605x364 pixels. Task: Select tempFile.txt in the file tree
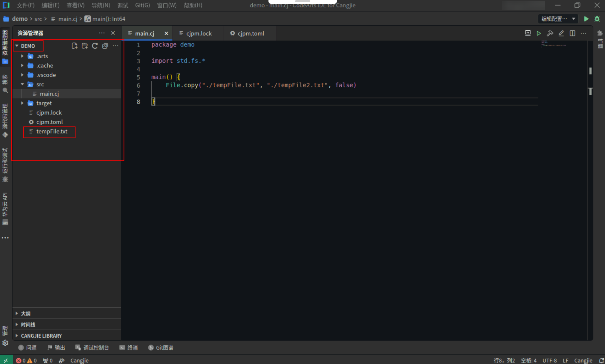[x=67, y=131]
